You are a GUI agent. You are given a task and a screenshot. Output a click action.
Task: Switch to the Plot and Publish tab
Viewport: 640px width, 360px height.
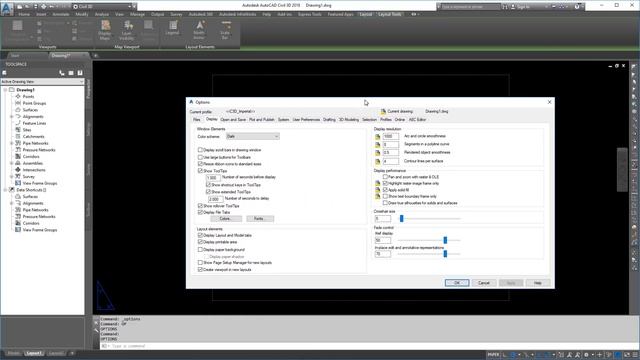[262, 120]
